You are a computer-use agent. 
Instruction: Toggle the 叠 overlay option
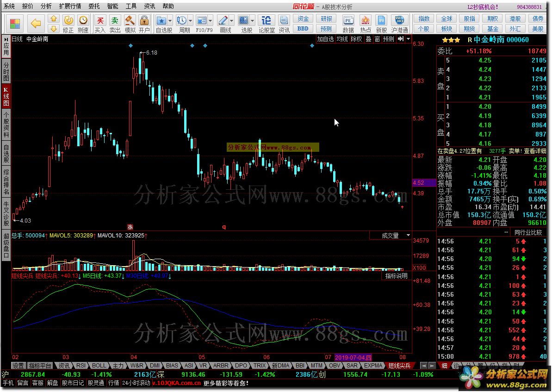[368, 39]
